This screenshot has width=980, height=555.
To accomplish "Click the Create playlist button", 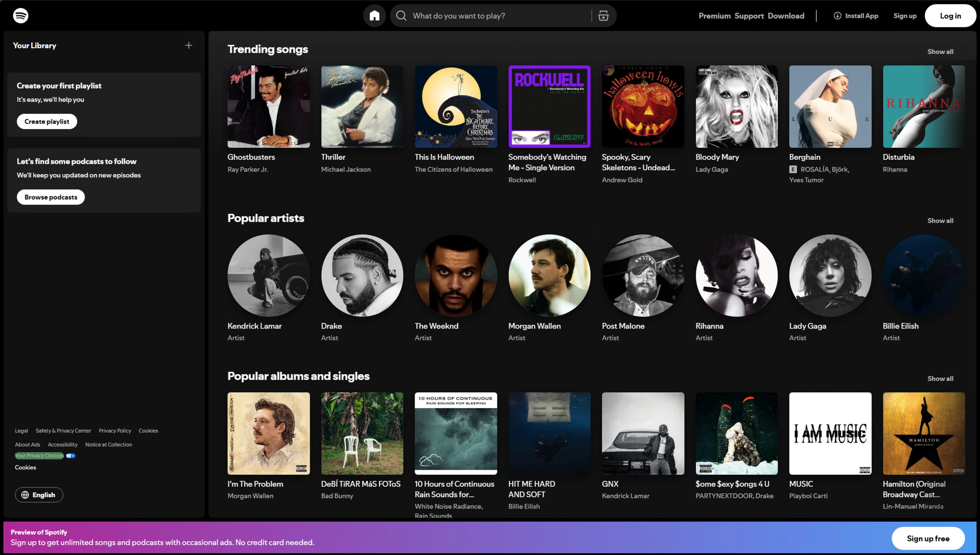I will click(47, 121).
